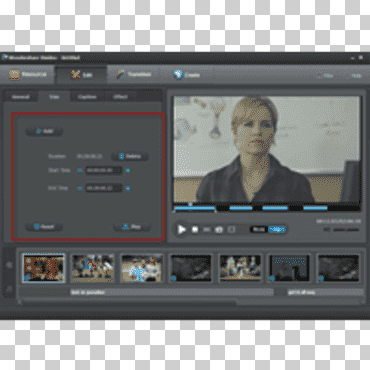Click the third icon in the player controls
This screenshot has width=370, height=370.
pos(207,229)
